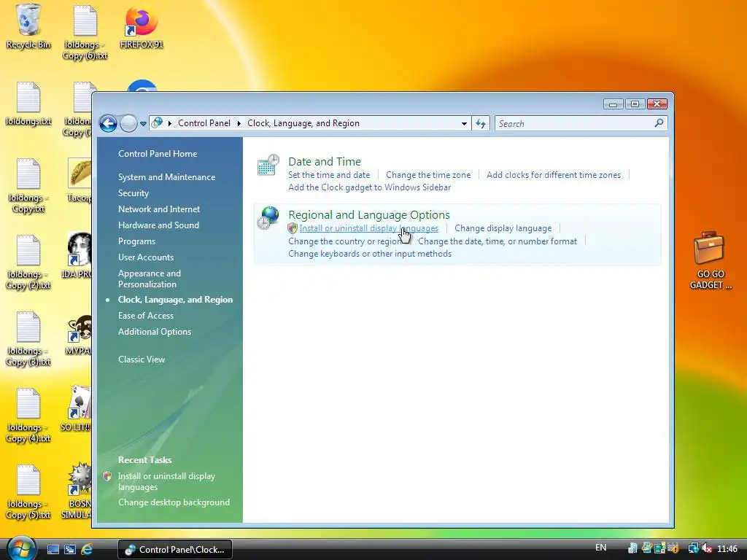747x560 pixels.
Task: Select the loldongs - Copy (3).txt file
Action: point(28,339)
